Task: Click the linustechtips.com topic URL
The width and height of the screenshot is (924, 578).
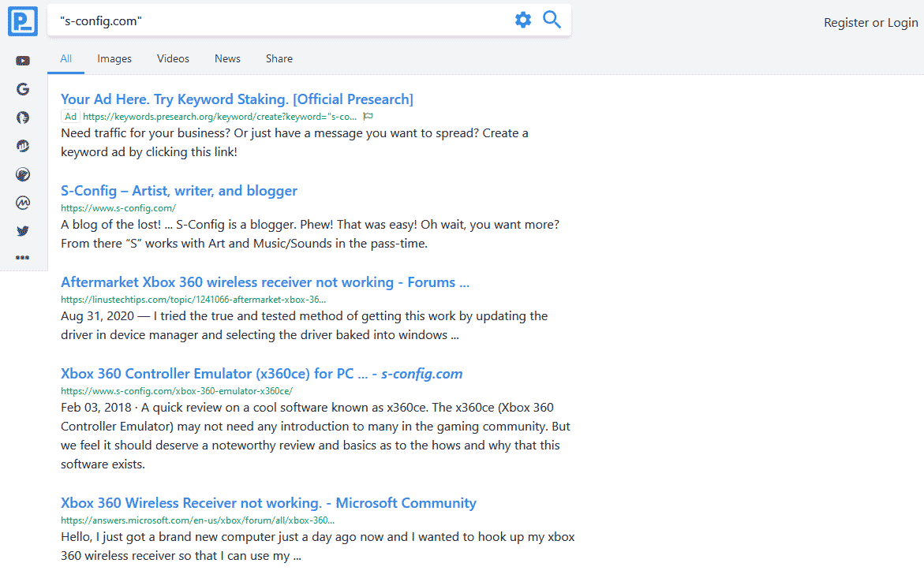Action: point(193,300)
